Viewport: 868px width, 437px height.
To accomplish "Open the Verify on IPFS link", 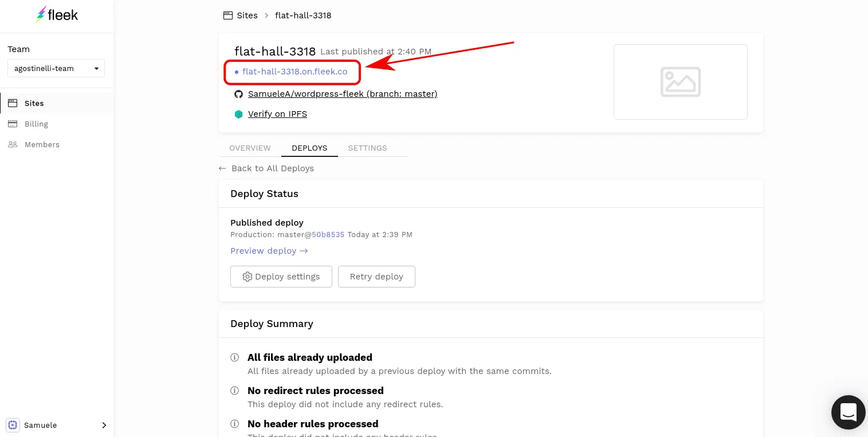I will [x=277, y=114].
